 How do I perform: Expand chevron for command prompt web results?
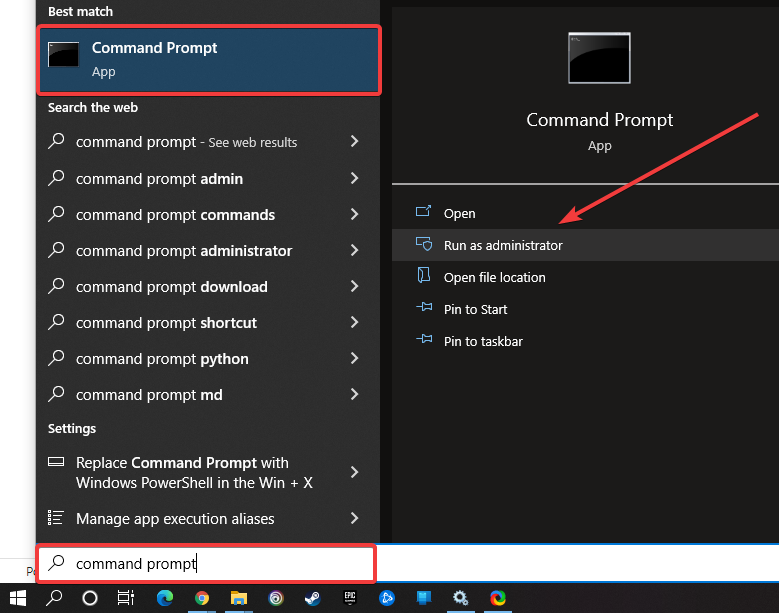coord(354,142)
